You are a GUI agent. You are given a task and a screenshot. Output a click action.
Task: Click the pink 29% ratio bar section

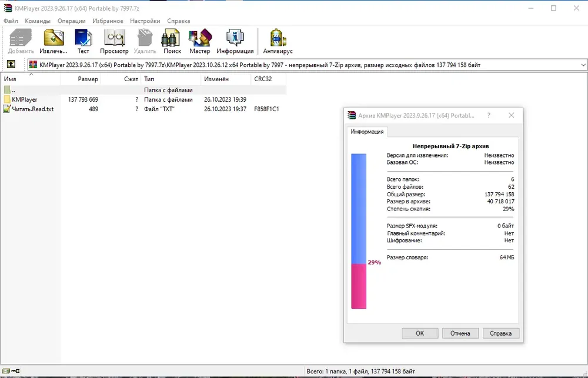(359, 286)
